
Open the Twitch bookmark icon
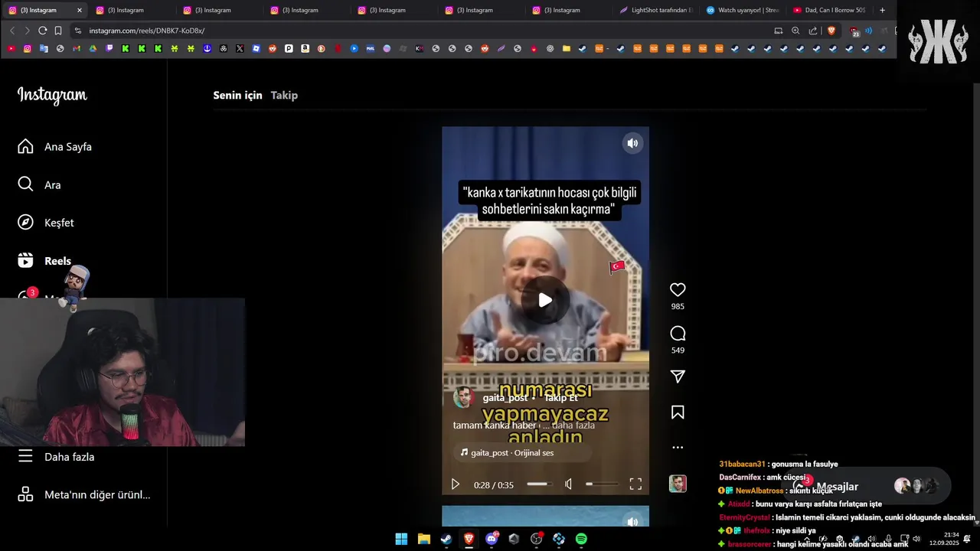109,48
